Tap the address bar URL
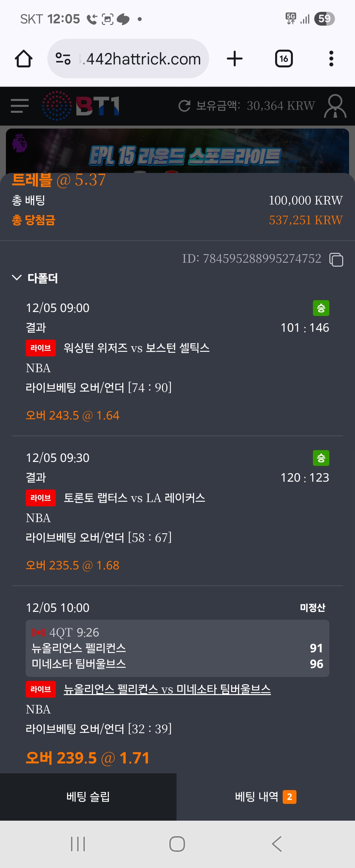355x868 pixels. [143, 59]
